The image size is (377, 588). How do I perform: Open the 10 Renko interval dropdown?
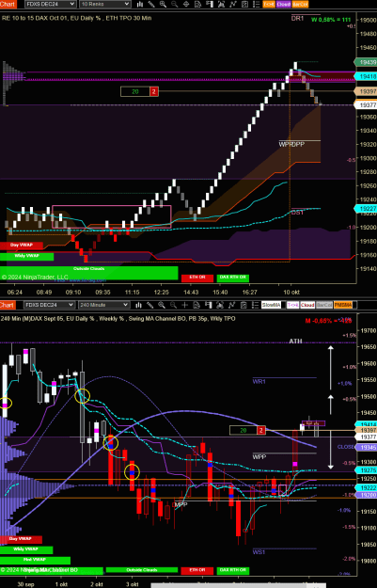pyautogui.click(x=105, y=4)
